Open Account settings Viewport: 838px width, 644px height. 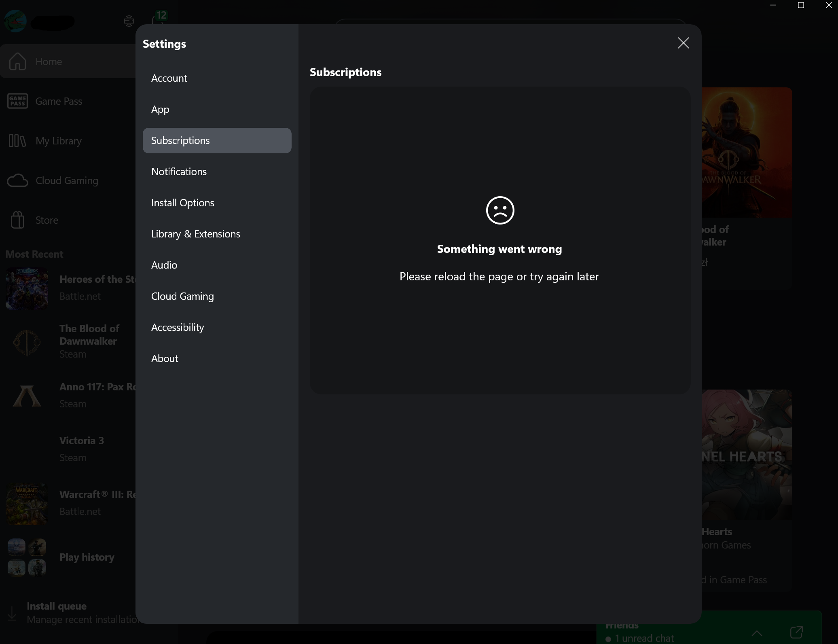click(217, 78)
